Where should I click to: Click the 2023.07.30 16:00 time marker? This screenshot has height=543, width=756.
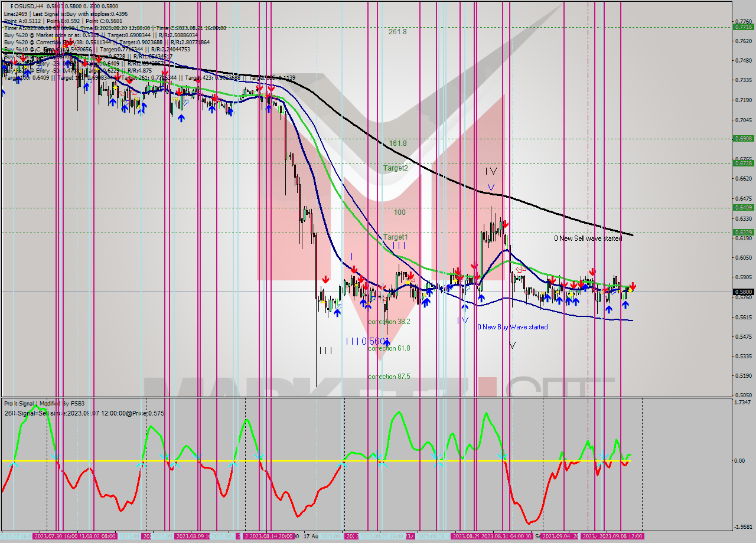56,536
